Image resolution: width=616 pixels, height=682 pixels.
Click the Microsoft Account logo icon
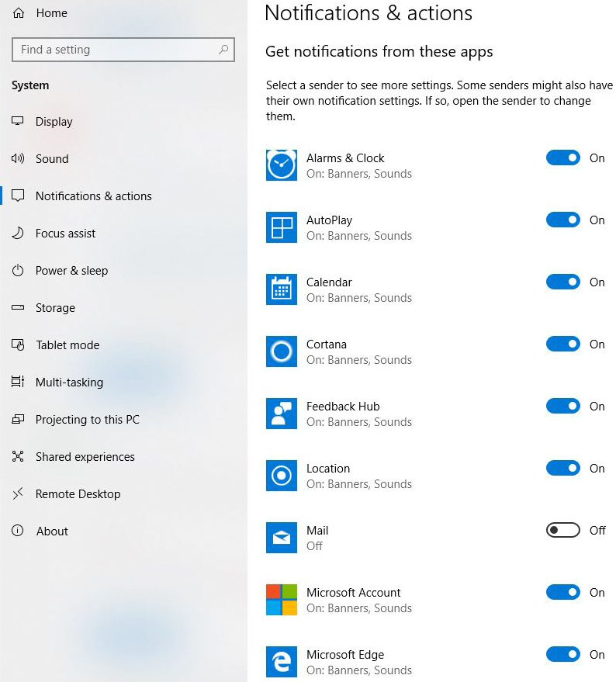pos(282,600)
